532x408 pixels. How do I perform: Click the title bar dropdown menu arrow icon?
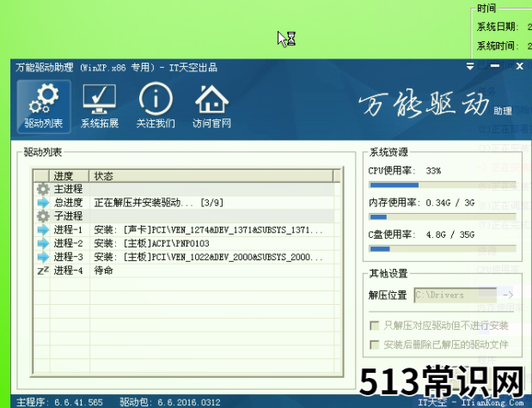[470, 66]
